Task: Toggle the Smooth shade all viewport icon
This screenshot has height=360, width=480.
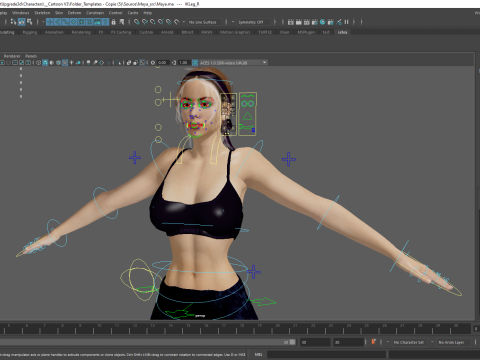Action: (45, 63)
